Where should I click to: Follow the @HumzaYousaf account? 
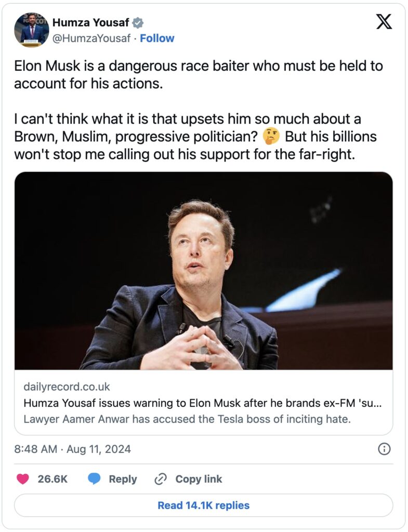[x=157, y=38]
